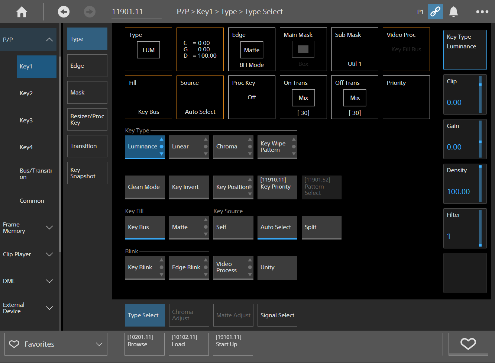Click the Proc Key status tile

(252, 97)
